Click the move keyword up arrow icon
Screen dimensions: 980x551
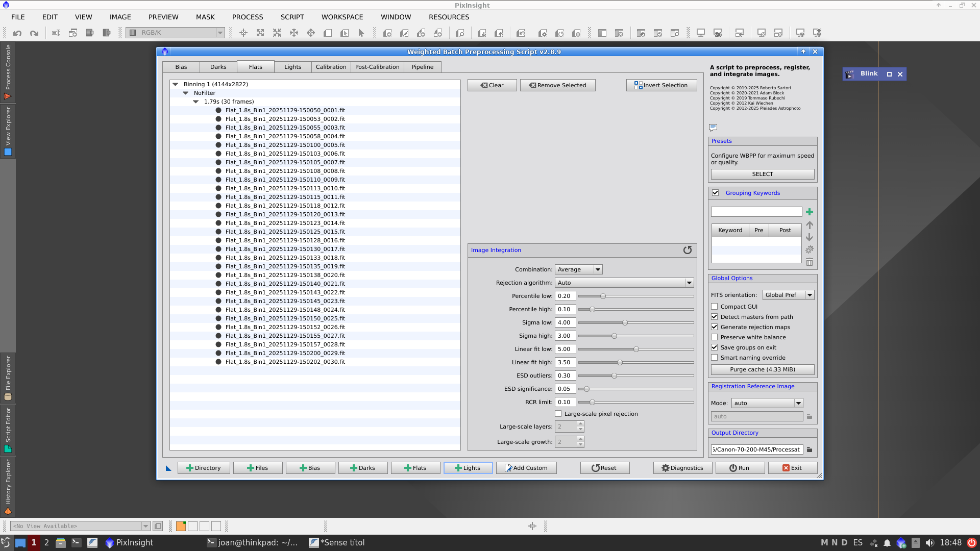[810, 225]
